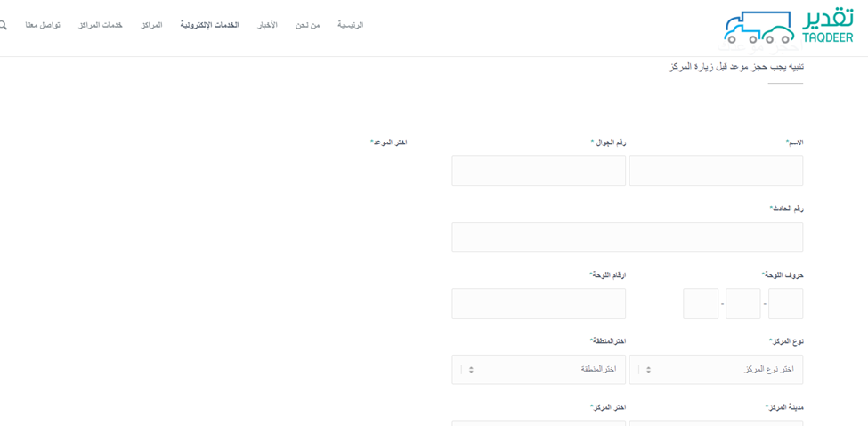The width and height of the screenshot is (868, 426).
Task: Select the leftmost plate letter box
Action: (701, 304)
